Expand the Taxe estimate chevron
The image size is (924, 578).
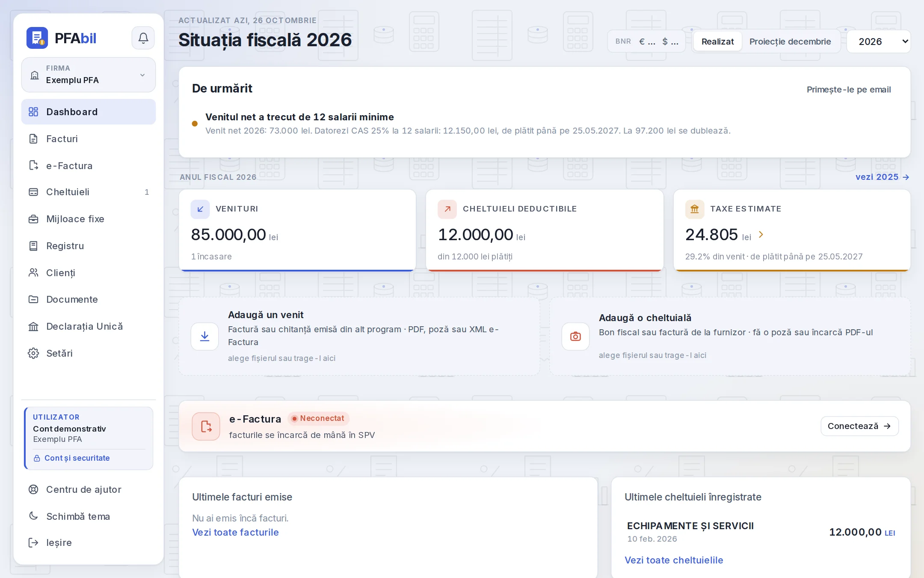761,235
